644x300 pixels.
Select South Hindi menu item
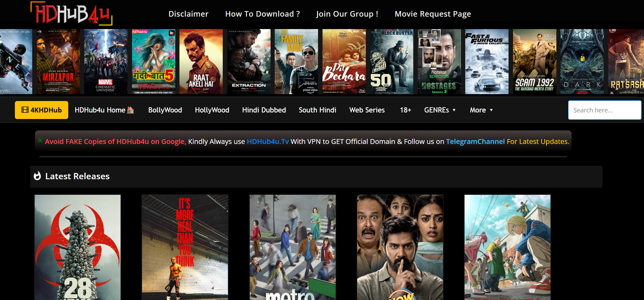click(x=318, y=110)
